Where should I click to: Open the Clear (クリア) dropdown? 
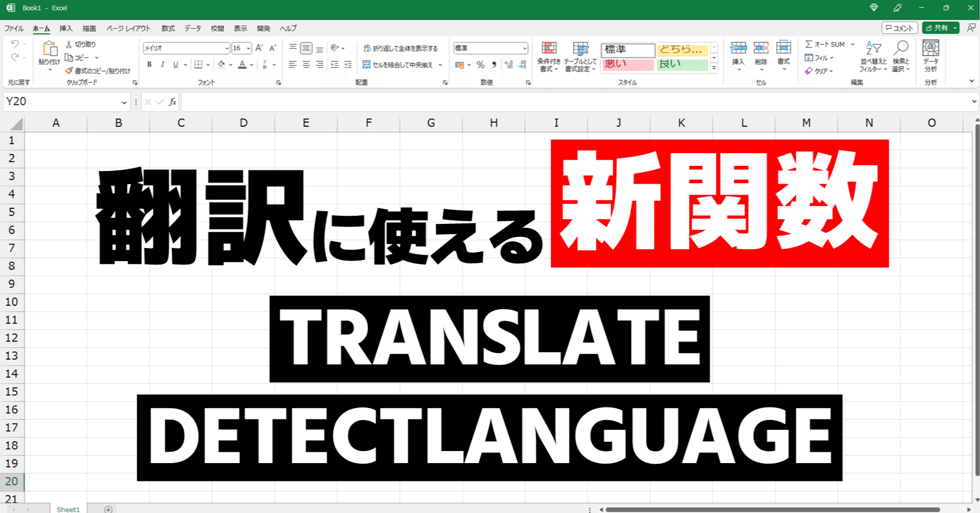tap(819, 71)
